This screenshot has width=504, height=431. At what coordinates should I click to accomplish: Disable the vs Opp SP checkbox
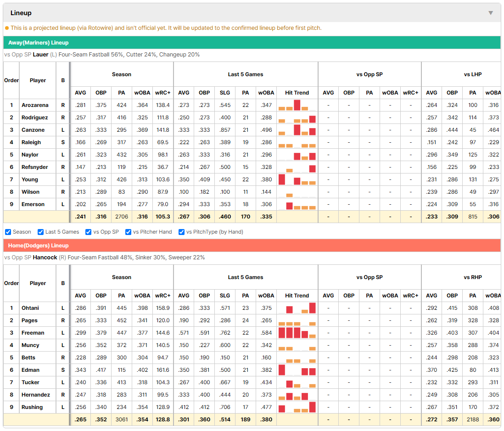[89, 232]
